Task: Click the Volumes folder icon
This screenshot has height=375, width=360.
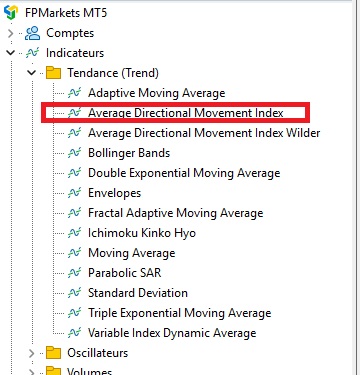Action: pos(53,371)
